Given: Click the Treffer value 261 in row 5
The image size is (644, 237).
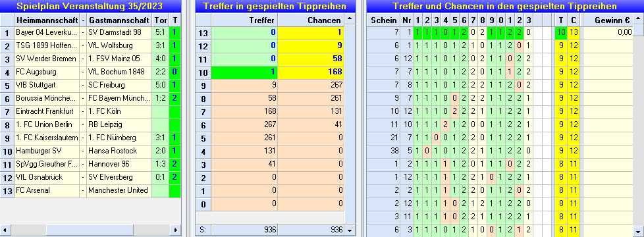Looking at the screenshot, I should coord(244,138).
